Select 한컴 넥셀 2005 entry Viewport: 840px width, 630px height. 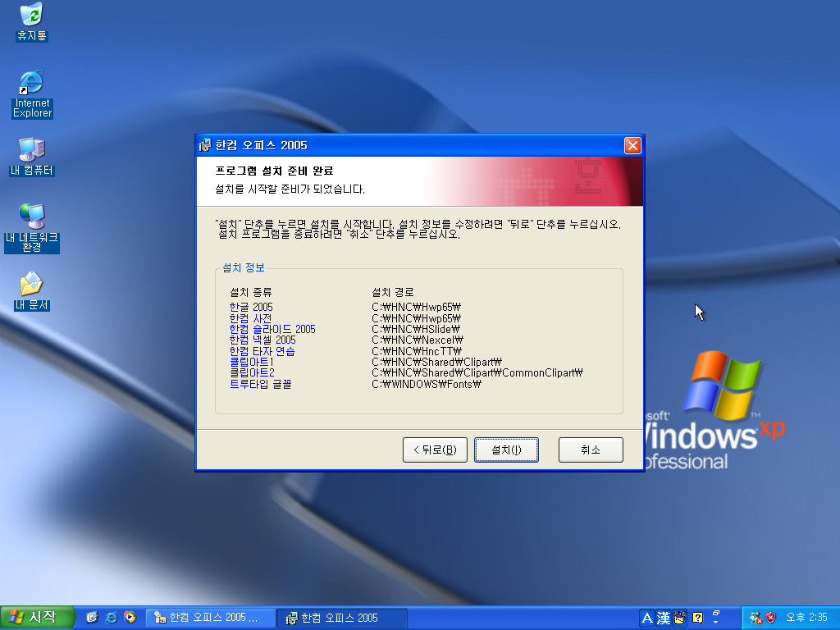click(x=262, y=340)
